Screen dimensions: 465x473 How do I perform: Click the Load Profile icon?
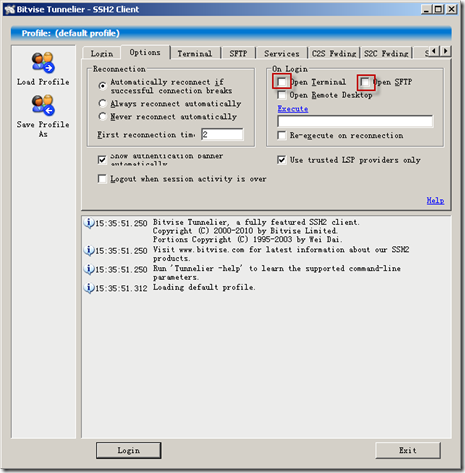[43, 62]
